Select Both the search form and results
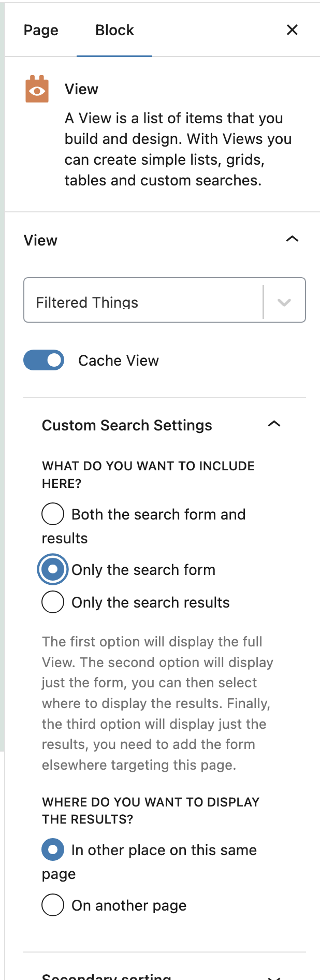The image size is (320, 980). [53, 514]
